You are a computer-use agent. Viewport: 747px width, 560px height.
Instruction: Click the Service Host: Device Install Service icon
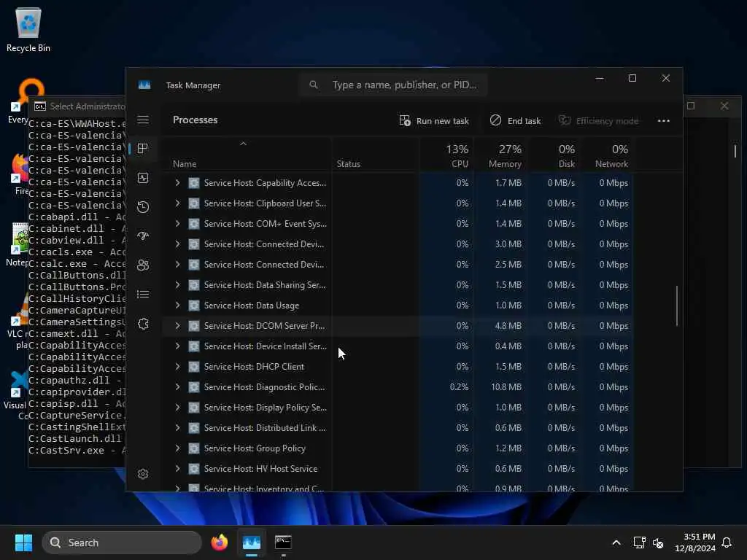click(x=194, y=346)
